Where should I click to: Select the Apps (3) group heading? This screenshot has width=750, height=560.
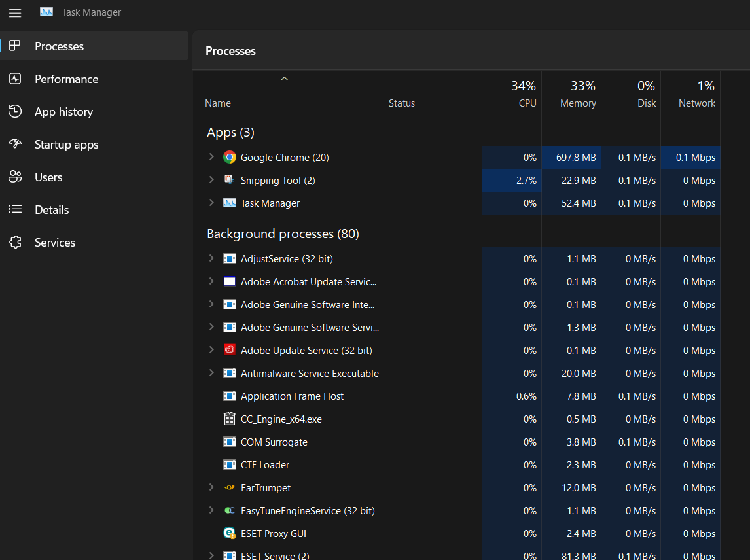pyautogui.click(x=230, y=132)
